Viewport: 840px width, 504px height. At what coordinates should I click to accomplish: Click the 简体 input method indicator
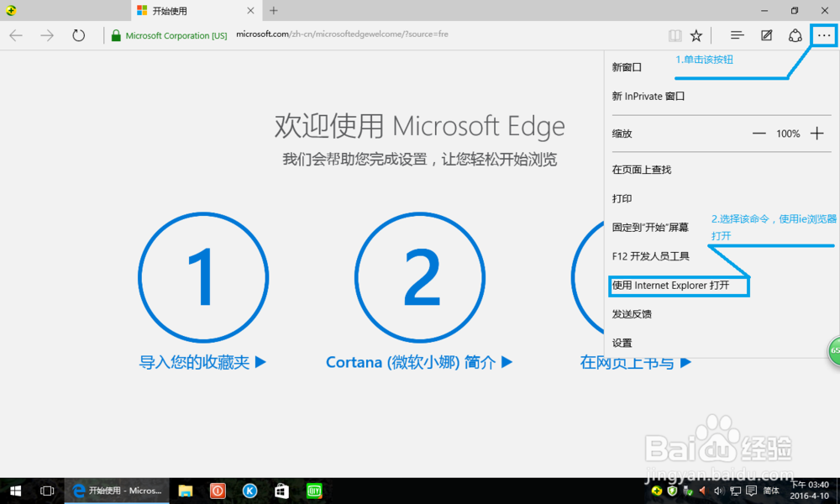coord(771,491)
